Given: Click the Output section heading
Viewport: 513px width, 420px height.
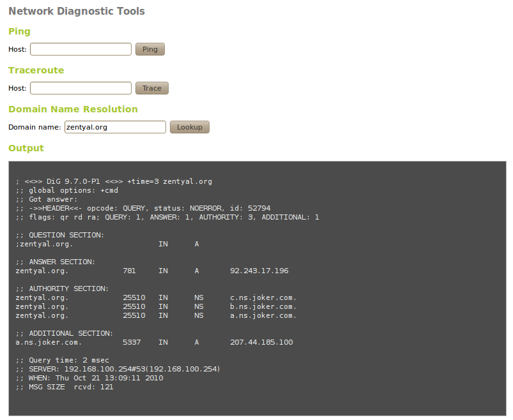Looking at the screenshot, I should (x=26, y=148).
